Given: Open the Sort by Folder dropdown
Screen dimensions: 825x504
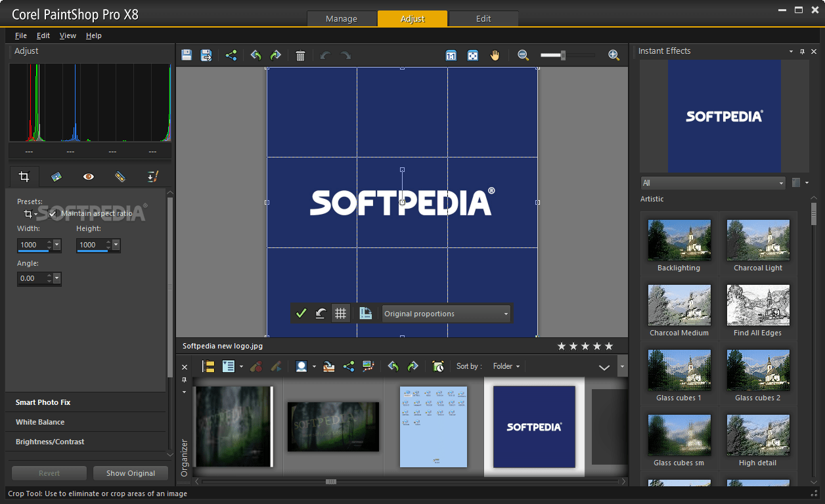Looking at the screenshot, I should click(x=506, y=366).
